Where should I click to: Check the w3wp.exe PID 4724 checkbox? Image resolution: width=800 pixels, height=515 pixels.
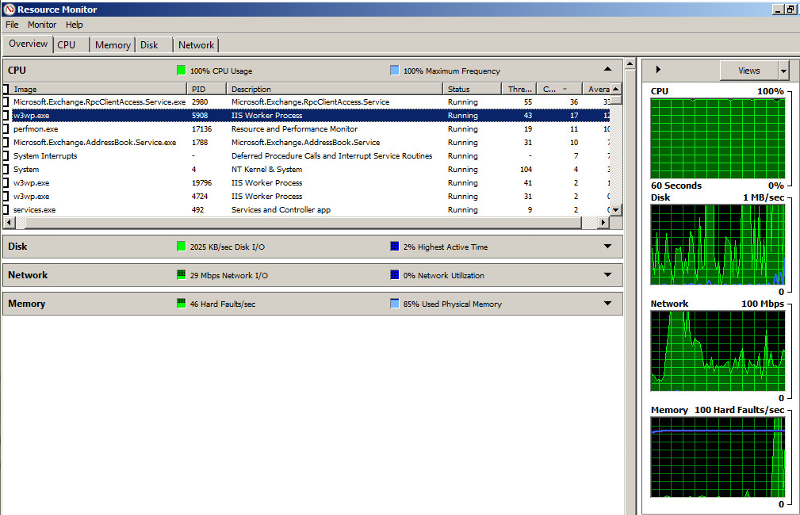6,196
